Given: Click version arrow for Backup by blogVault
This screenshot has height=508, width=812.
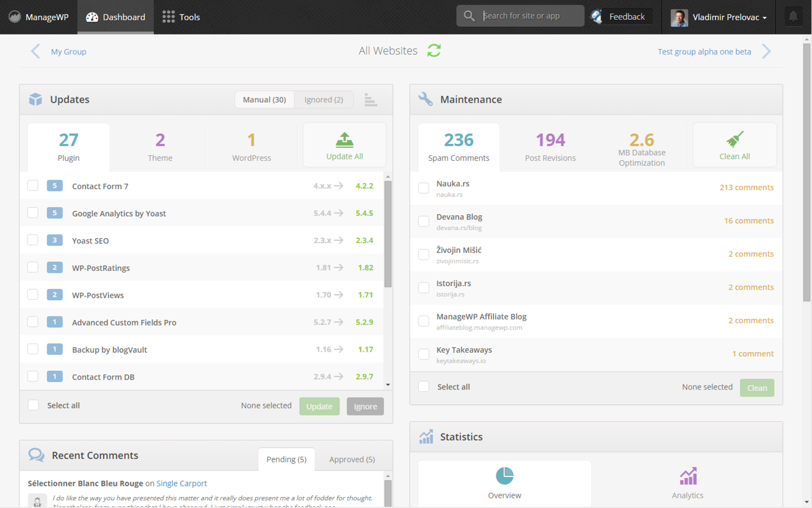Looking at the screenshot, I should [339, 349].
